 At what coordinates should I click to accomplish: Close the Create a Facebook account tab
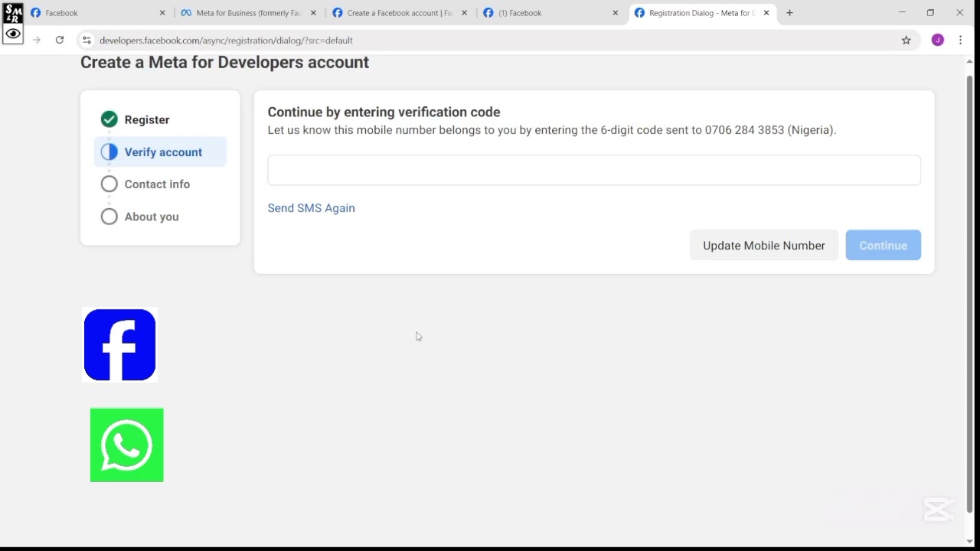click(x=464, y=13)
